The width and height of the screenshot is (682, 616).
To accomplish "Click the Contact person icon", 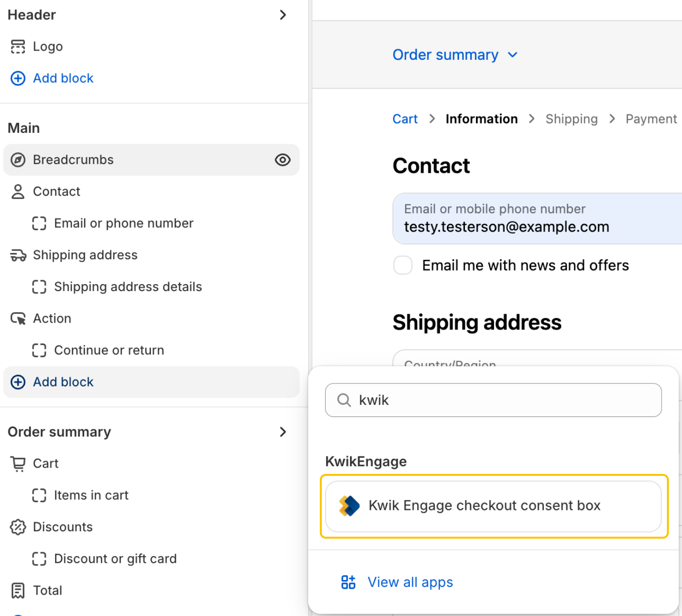I will pos(18,192).
